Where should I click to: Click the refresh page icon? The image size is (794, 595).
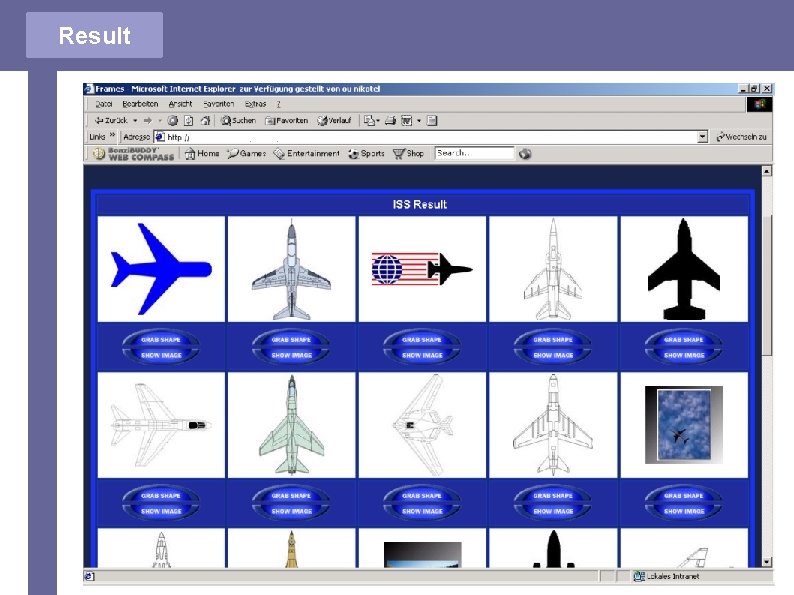pyautogui.click(x=188, y=121)
